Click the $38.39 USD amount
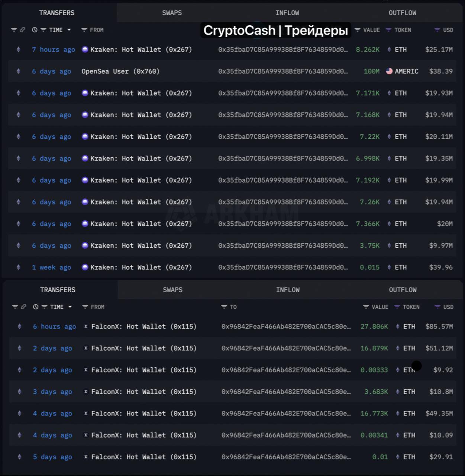 (x=441, y=71)
